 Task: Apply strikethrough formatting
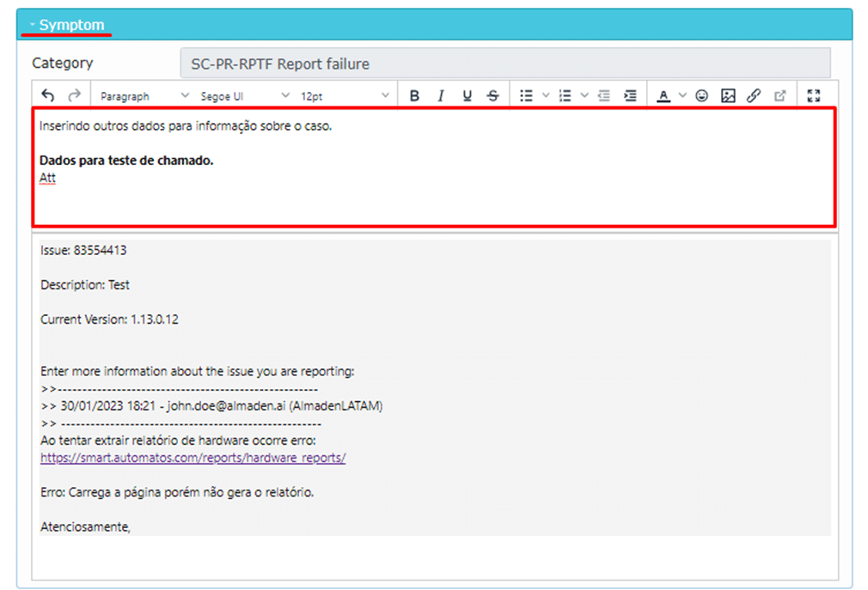pos(492,96)
